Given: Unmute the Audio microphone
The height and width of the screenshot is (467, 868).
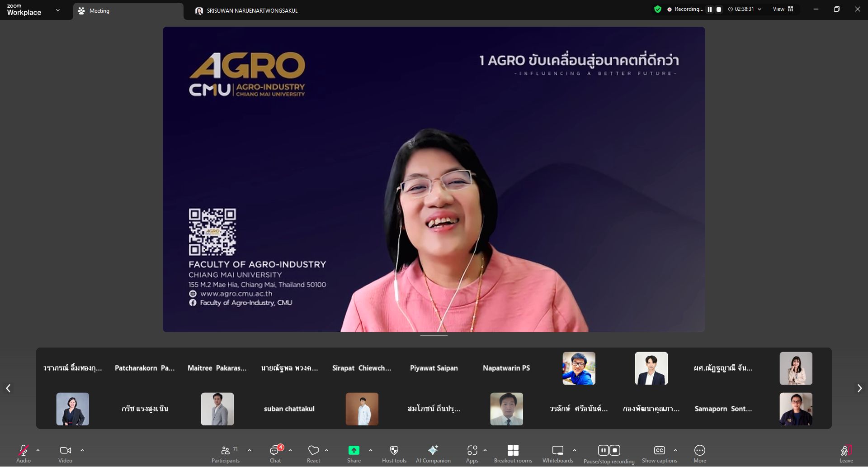Looking at the screenshot, I should pyautogui.click(x=23, y=450).
